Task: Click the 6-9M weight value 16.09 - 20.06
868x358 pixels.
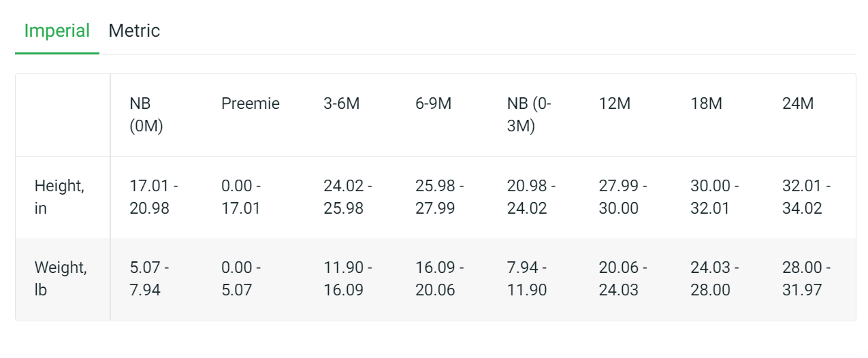Action: [440, 278]
